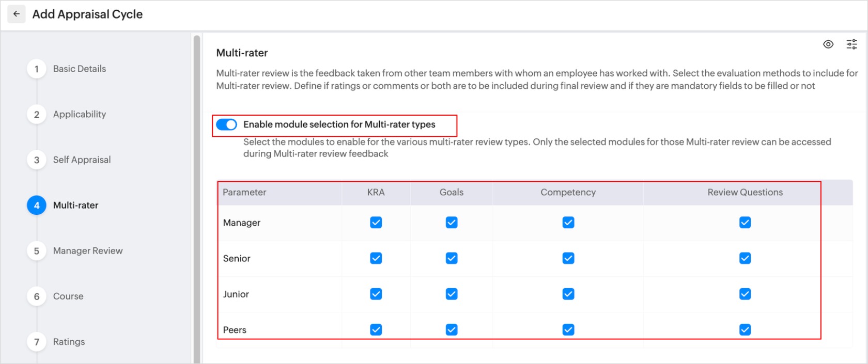The height and width of the screenshot is (364, 868).
Task: Go to the Basic Details step
Action: point(80,69)
